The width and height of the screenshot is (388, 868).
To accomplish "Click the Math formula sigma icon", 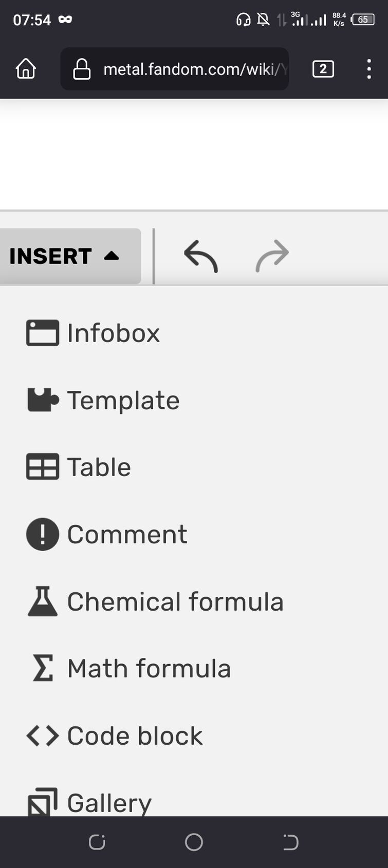I will point(42,669).
